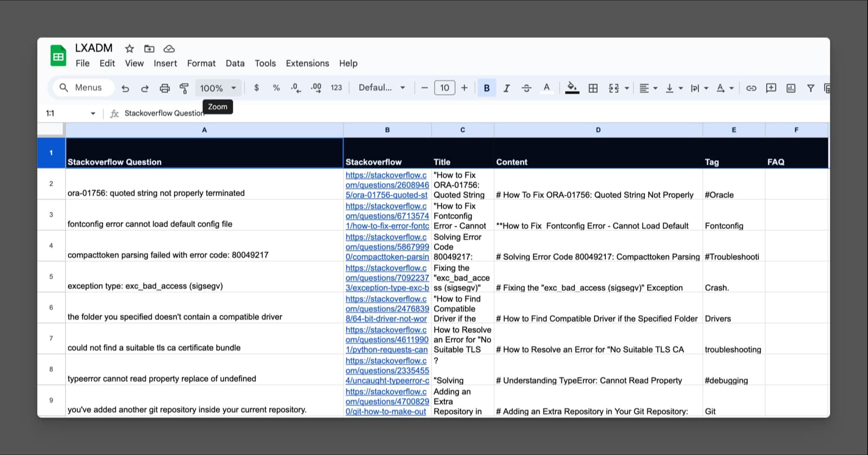
Task: Toggle strikethrough formatting
Action: coord(526,88)
